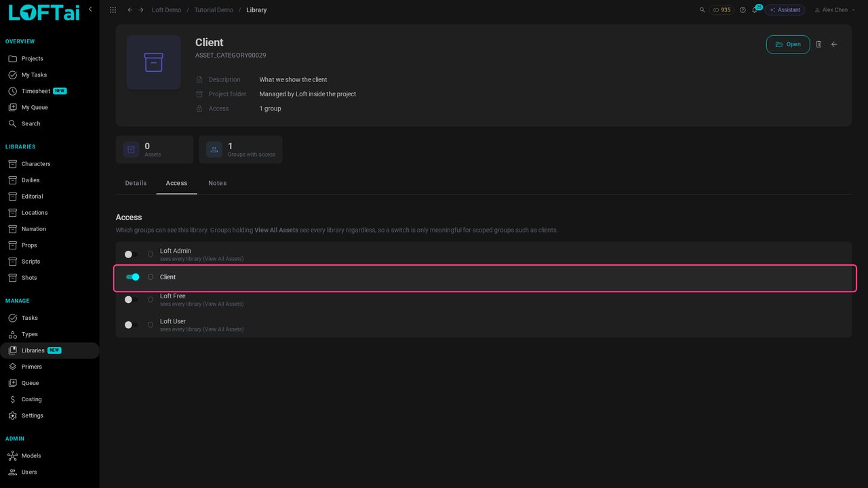868x488 pixels.
Task: Open the Timesheet clock icon in sidebar
Action: click(12, 91)
